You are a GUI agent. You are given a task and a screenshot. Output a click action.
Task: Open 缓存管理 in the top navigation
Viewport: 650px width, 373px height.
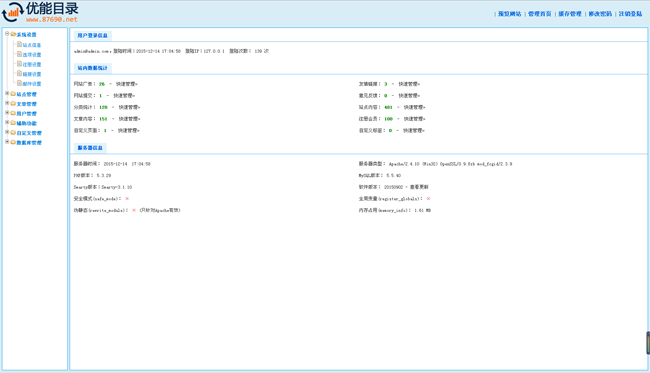click(570, 14)
